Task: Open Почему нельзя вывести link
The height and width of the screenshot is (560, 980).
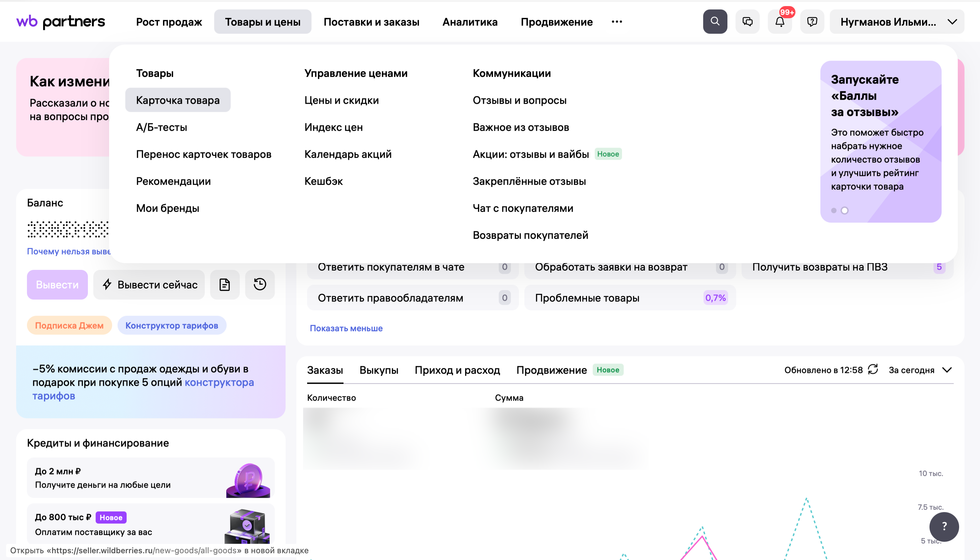Action: click(69, 251)
